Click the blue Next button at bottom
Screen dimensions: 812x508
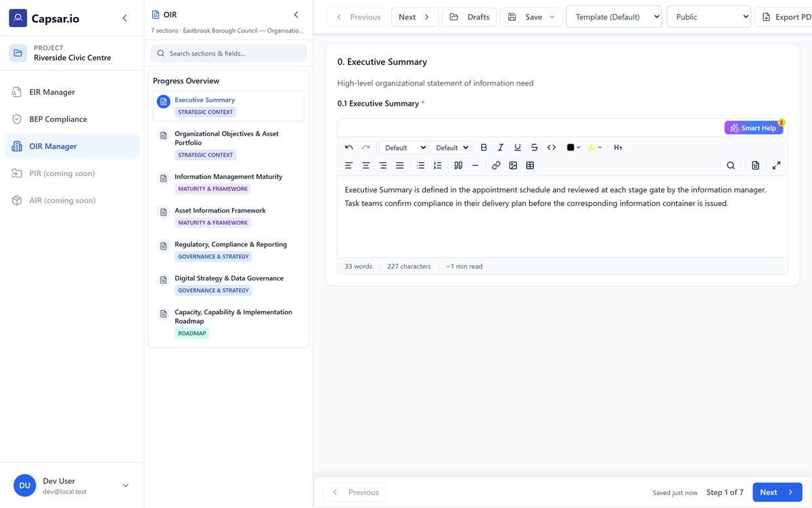[x=777, y=492]
